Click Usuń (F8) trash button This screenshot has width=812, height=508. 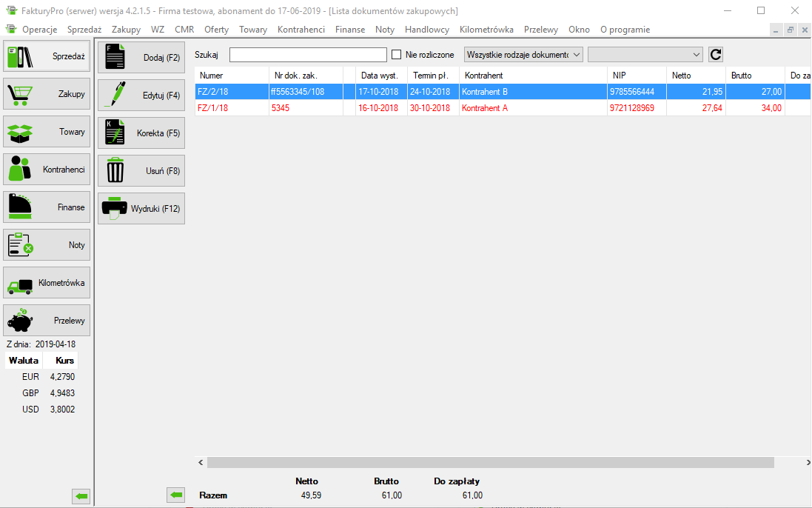(141, 171)
